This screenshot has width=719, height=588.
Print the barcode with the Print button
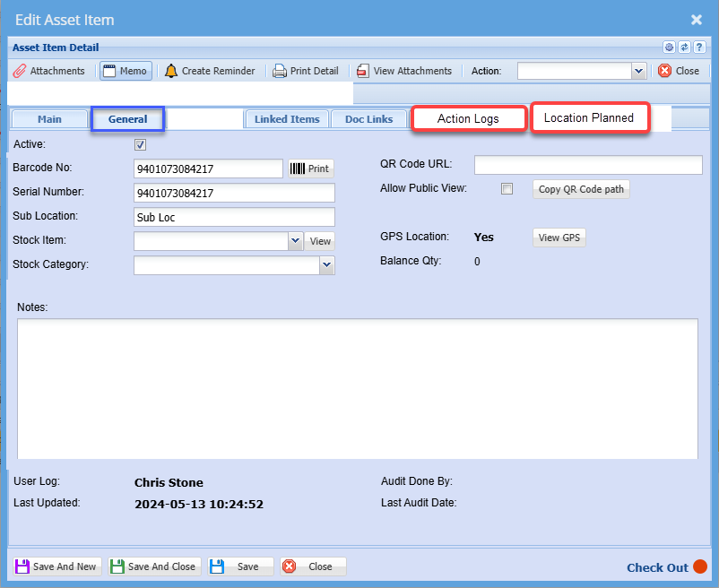(x=310, y=169)
